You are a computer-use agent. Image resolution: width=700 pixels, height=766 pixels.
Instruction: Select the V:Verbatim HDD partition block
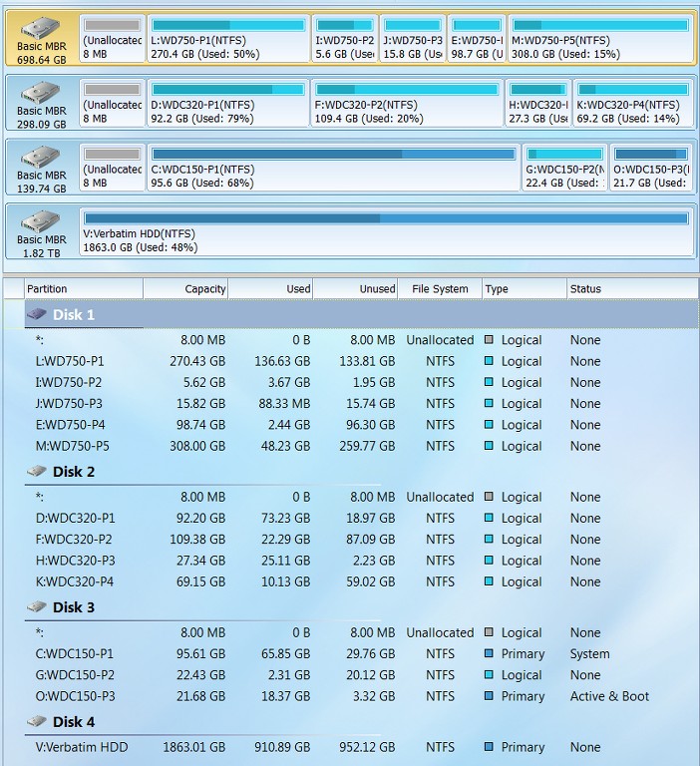click(386, 232)
